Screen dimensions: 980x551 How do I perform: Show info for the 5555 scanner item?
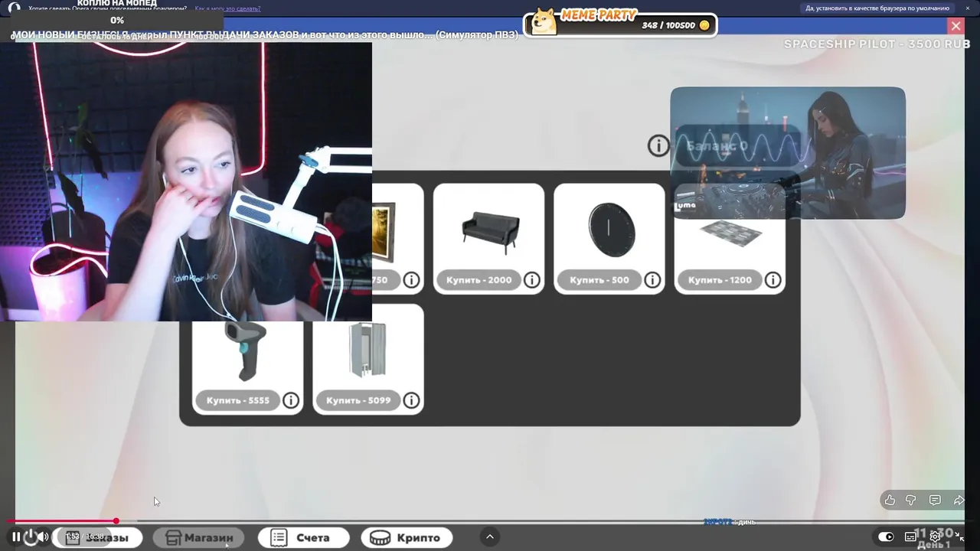pyautogui.click(x=291, y=400)
